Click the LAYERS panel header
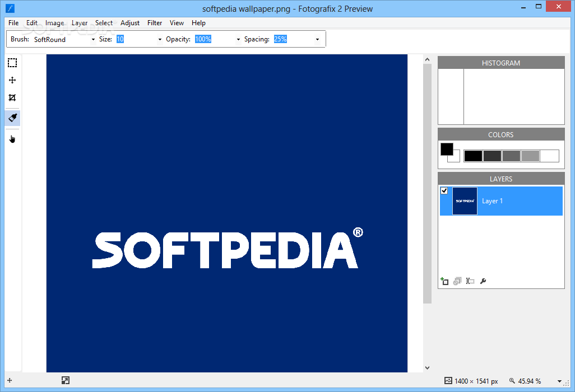Viewport: 575px width, 392px height. click(501, 179)
